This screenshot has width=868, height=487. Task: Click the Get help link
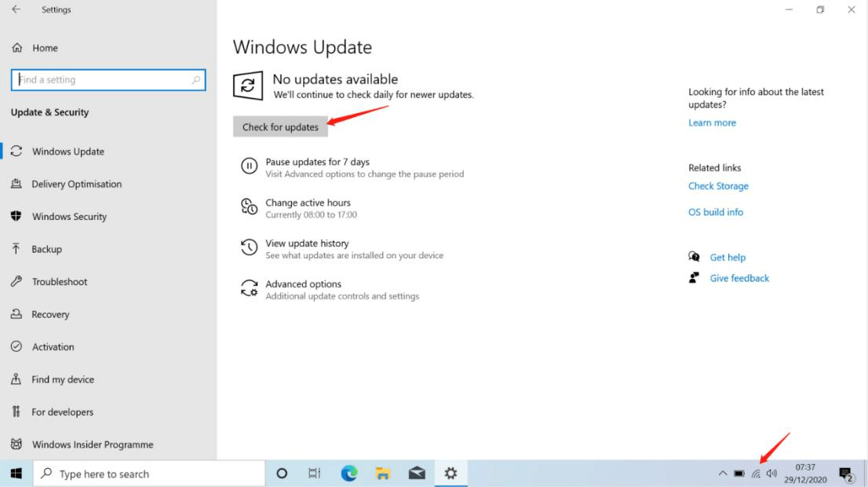728,258
